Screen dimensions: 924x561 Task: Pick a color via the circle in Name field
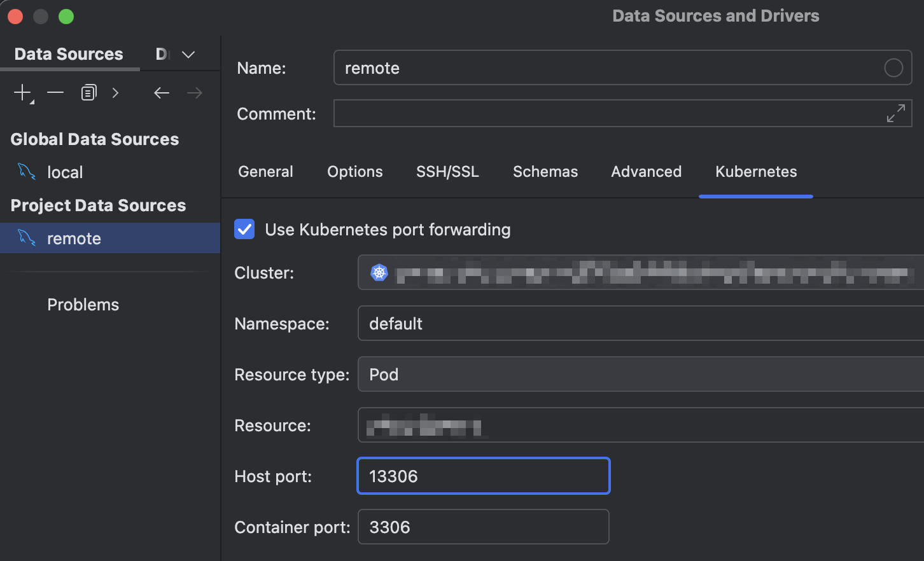[893, 67]
